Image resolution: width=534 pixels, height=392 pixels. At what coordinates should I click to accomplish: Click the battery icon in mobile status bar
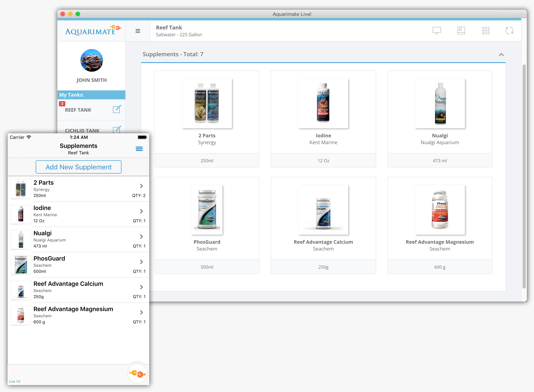pyautogui.click(x=143, y=137)
